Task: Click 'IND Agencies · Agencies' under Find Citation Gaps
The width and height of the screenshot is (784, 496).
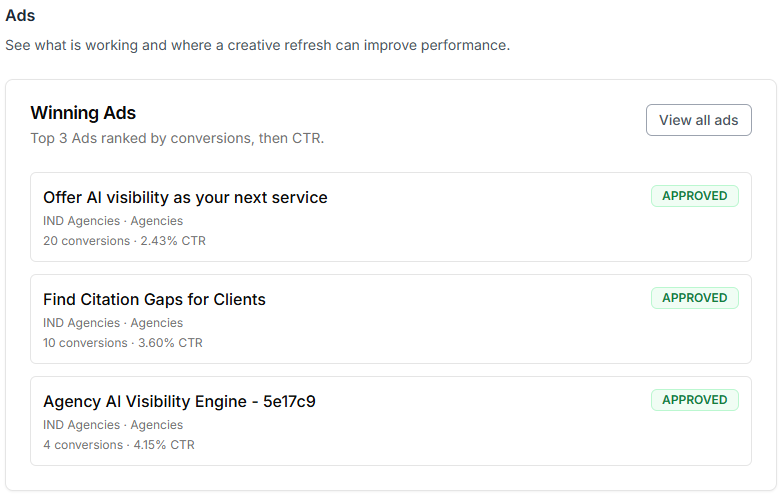Action: (x=113, y=323)
